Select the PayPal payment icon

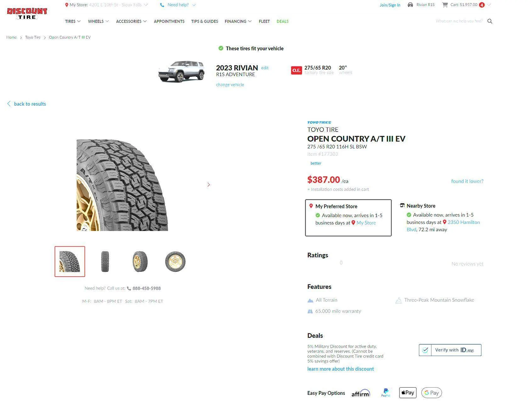[x=386, y=393]
